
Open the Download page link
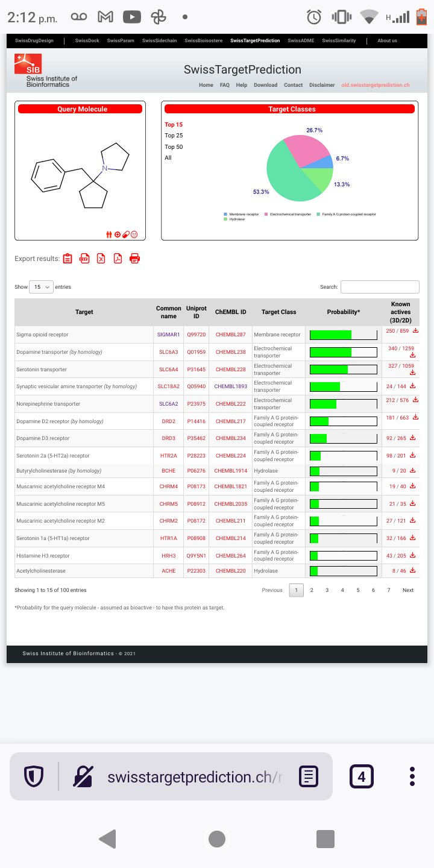[266, 85]
